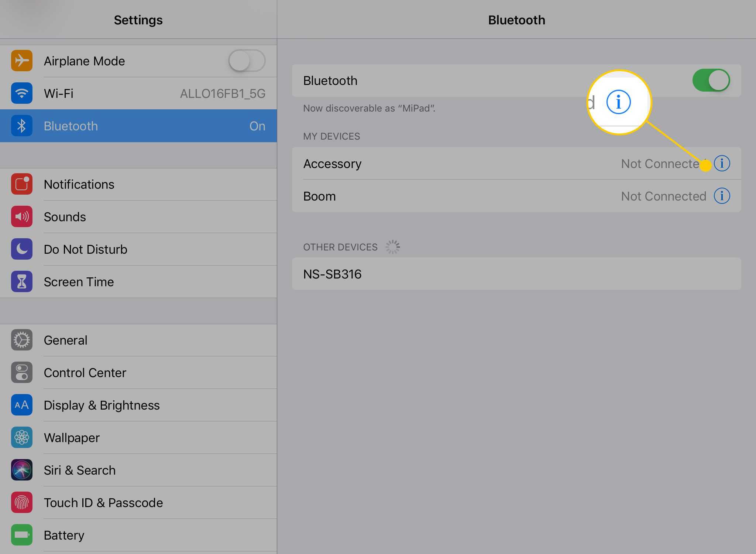Expand My Devices section
The height and width of the screenshot is (554, 756).
click(330, 136)
